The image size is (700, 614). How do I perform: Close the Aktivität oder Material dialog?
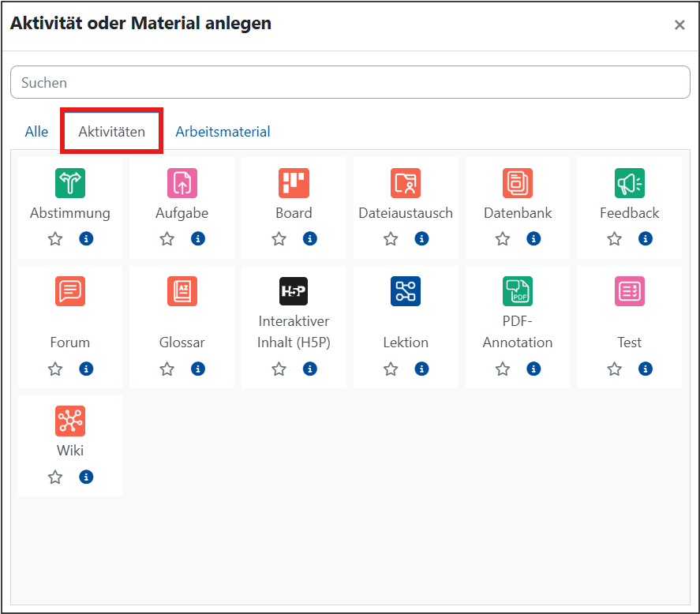(x=679, y=24)
